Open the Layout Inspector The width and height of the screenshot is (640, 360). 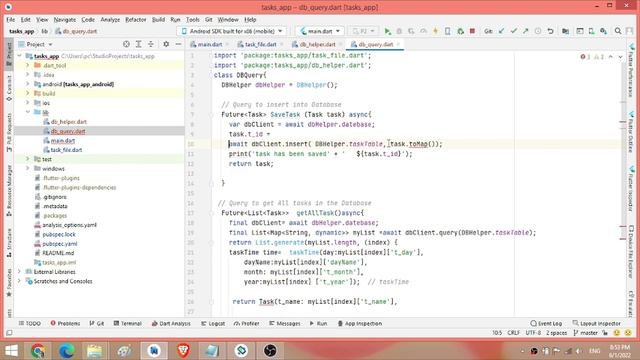(597, 323)
